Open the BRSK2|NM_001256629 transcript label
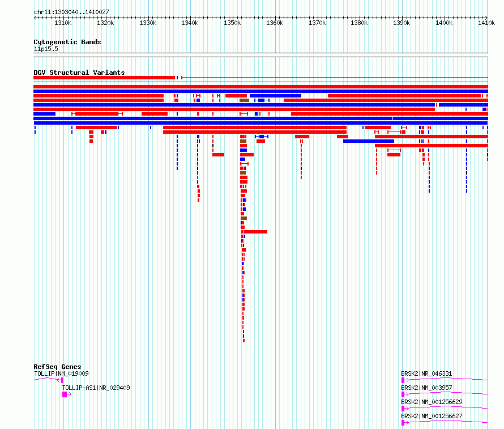This screenshot has width=504, height=429. click(432, 402)
